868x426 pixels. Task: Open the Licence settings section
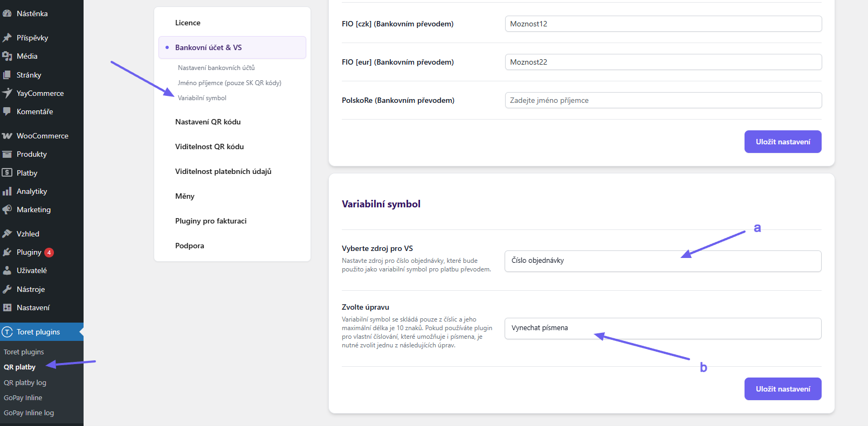click(188, 23)
